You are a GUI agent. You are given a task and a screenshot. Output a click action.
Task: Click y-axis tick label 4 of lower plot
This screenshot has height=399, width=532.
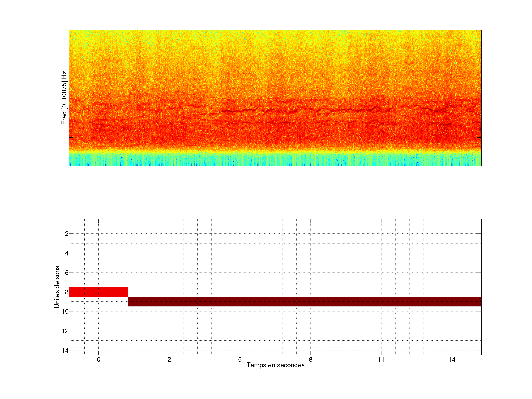coord(67,253)
